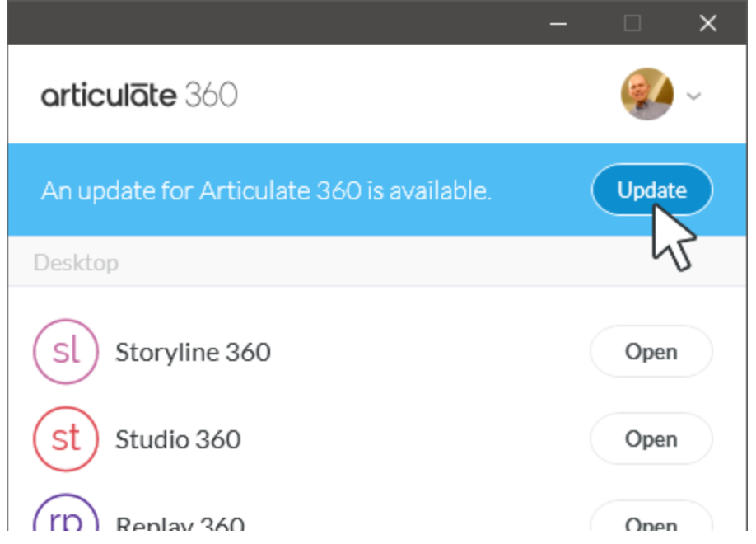Click the Desktop section header
Image resolution: width=756 pixels, height=544 pixels.
pos(76,263)
